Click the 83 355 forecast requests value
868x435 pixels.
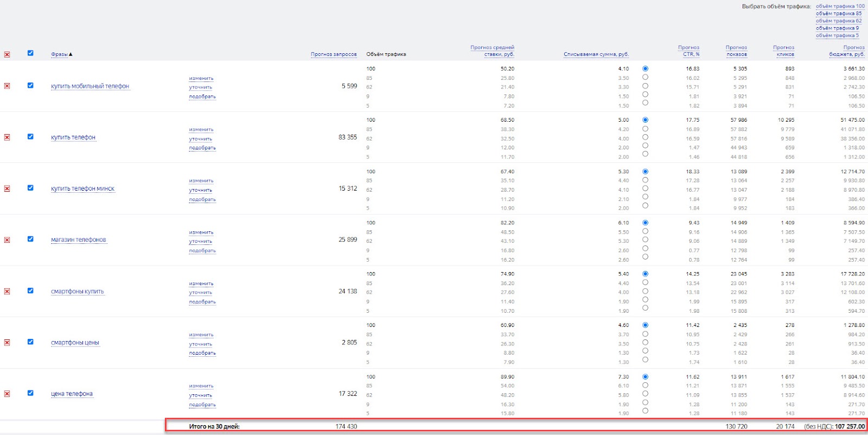[348, 137]
